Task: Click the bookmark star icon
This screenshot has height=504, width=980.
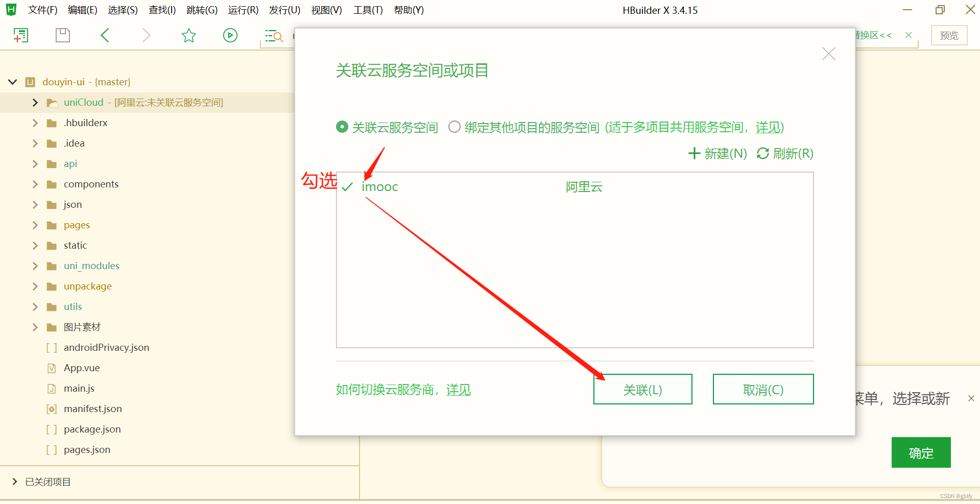Action: click(x=188, y=35)
